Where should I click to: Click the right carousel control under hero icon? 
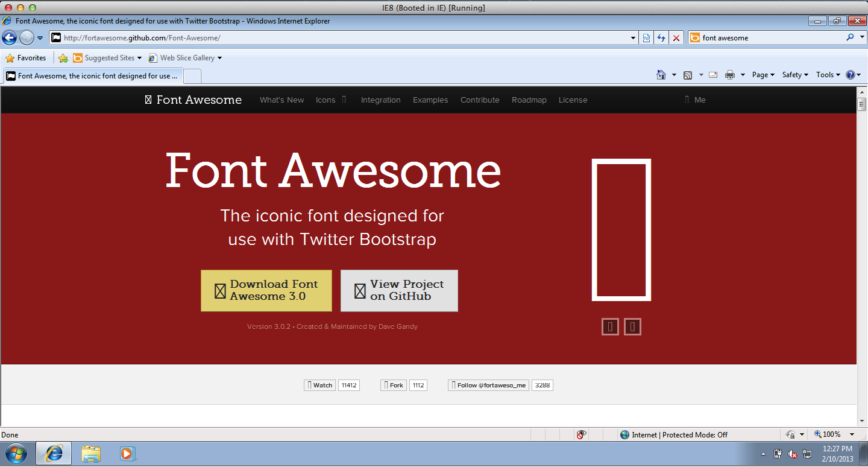pos(632,327)
